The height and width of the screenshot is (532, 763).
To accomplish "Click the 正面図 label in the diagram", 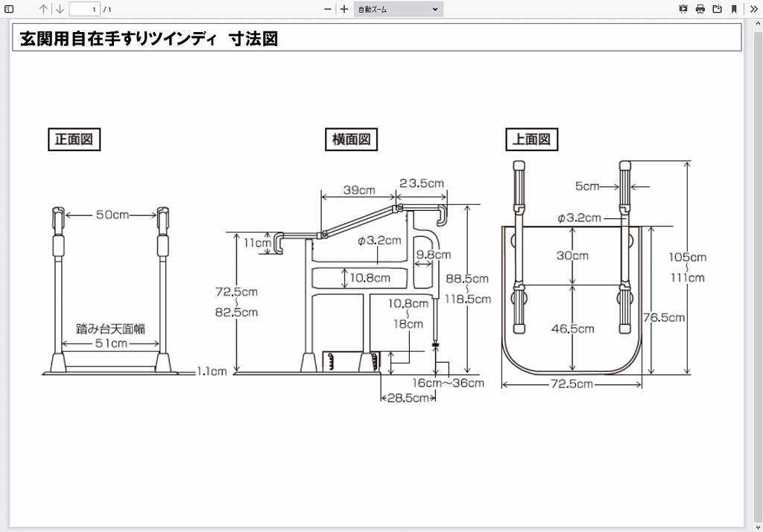I will (74, 139).
